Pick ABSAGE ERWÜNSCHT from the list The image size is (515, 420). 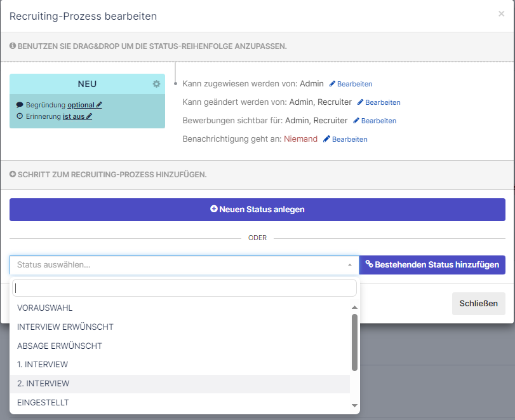click(59, 346)
